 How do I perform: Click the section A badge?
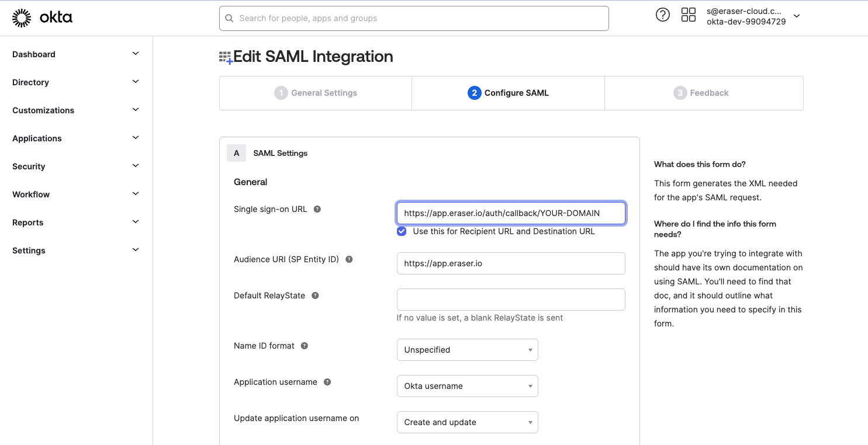tap(236, 153)
